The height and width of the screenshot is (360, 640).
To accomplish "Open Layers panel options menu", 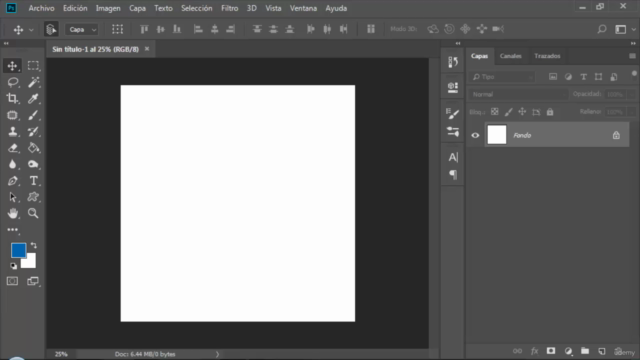I will [632, 56].
